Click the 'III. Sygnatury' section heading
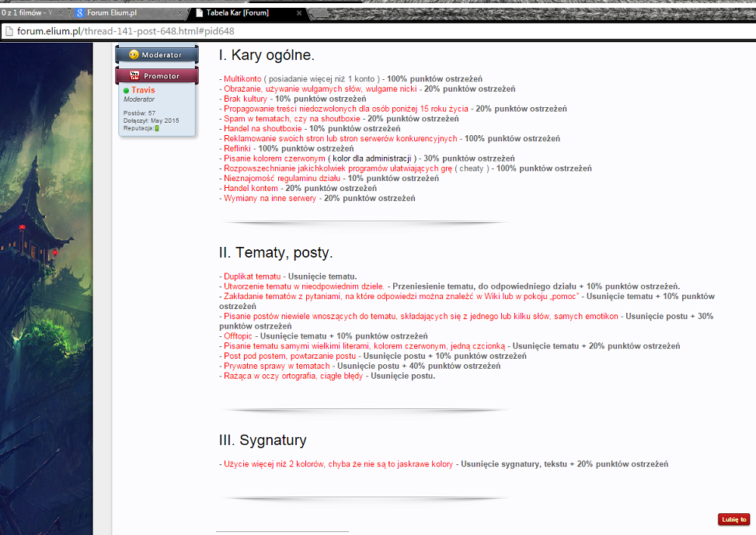This screenshot has height=535, width=756. tap(263, 440)
